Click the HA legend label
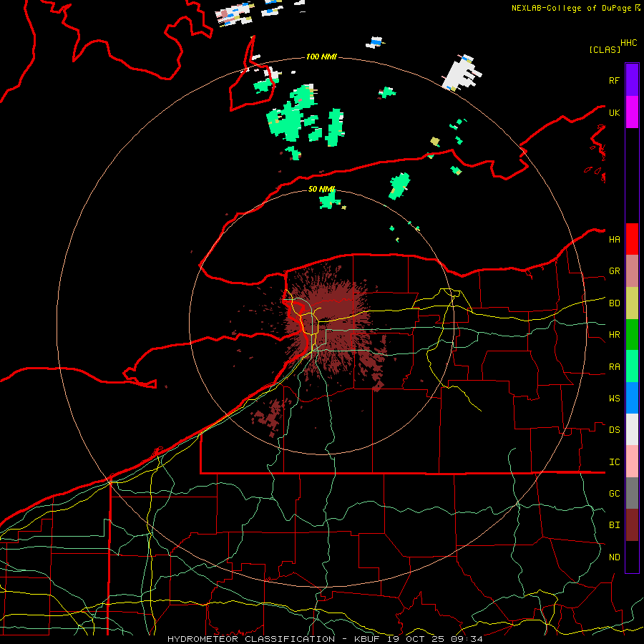 point(614,240)
